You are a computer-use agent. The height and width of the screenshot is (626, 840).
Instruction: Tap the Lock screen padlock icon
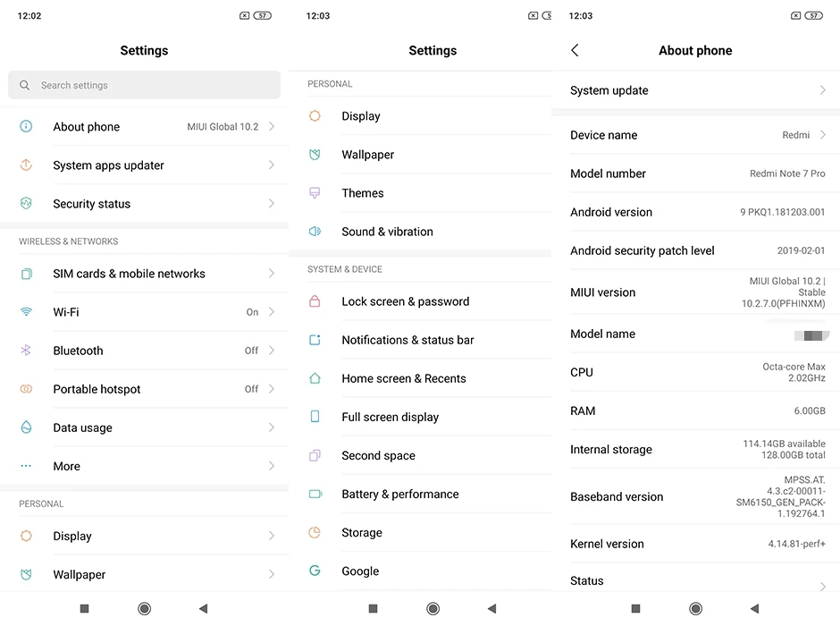pyautogui.click(x=315, y=301)
